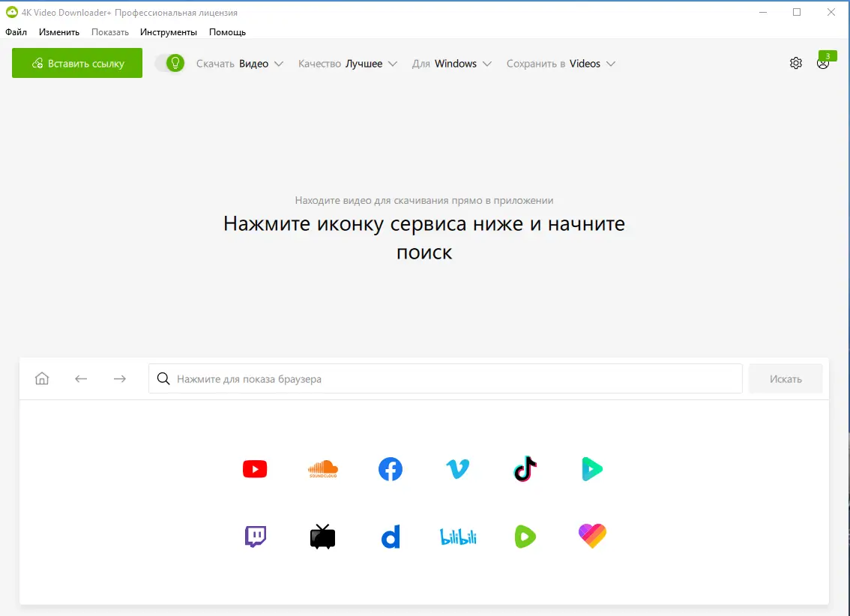The image size is (850, 616).
Task: Select the Vimeo service icon
Action: [457, 468]
